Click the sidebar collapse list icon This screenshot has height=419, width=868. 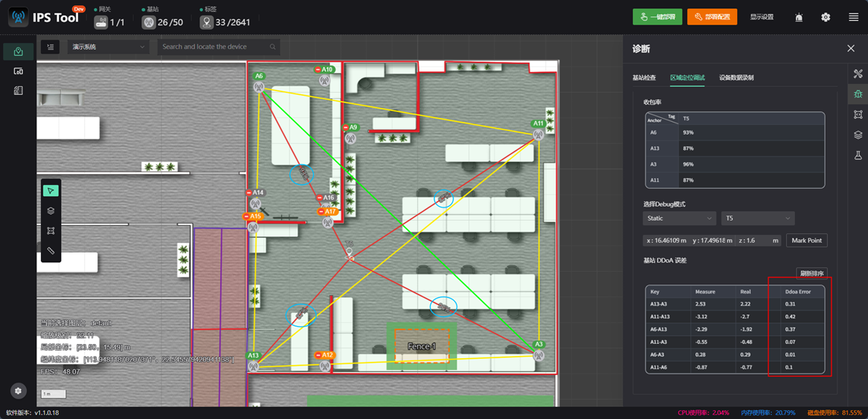pos(51,47)
